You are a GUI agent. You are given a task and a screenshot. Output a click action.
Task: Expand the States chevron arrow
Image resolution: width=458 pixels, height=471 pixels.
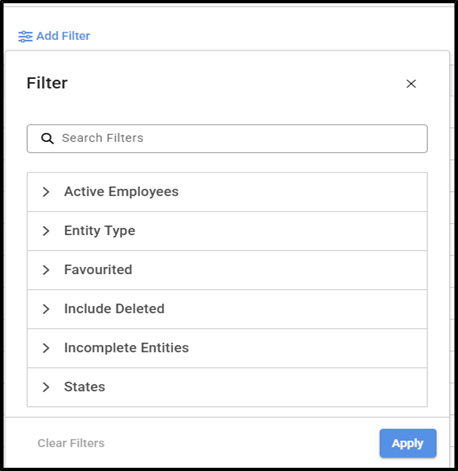click(46, 387)
